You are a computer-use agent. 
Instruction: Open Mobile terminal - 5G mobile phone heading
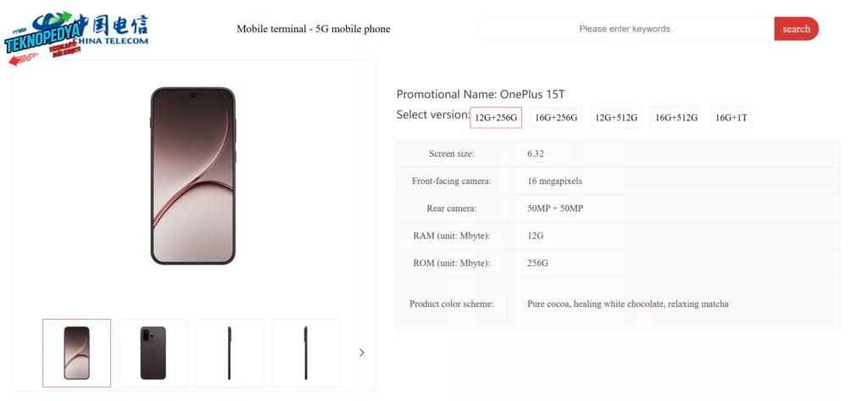click(x=314, y=29)
